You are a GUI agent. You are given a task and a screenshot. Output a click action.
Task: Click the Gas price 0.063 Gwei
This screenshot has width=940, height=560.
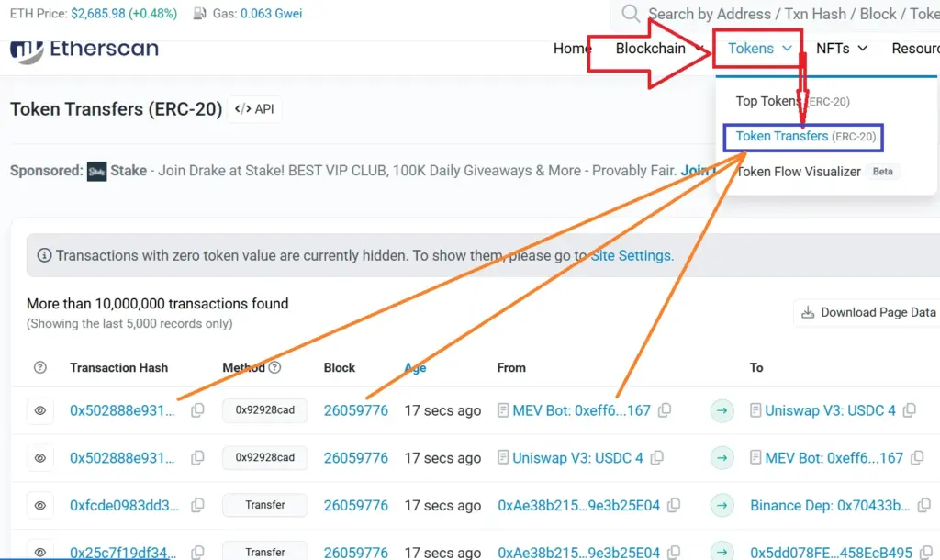click(271, 13)
